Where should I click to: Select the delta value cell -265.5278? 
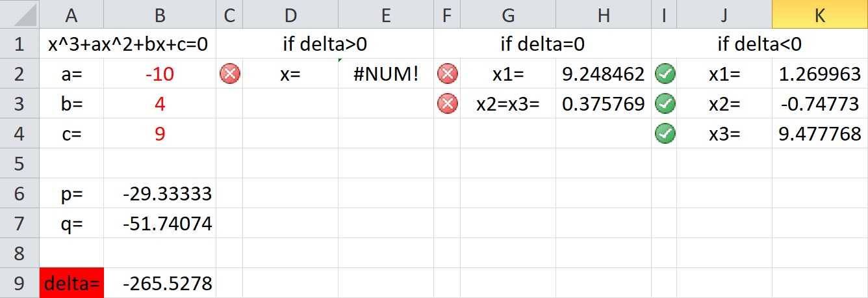tap(160, 283)
